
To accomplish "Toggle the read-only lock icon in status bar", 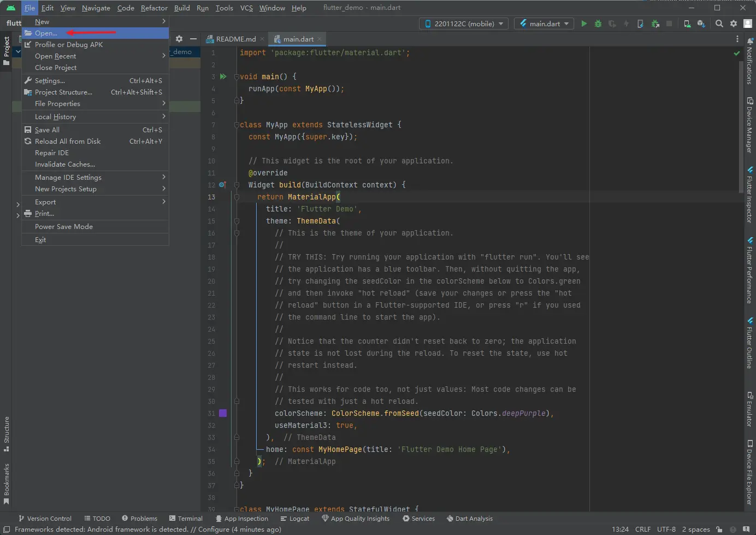I will pos(719,529).
